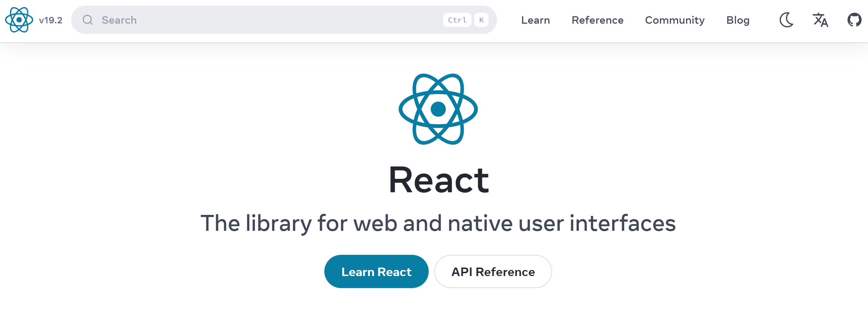Click the tagline below the heading
Image resolution: width=868 pixels, height=334 pixels.
click(x=439, y=223)
